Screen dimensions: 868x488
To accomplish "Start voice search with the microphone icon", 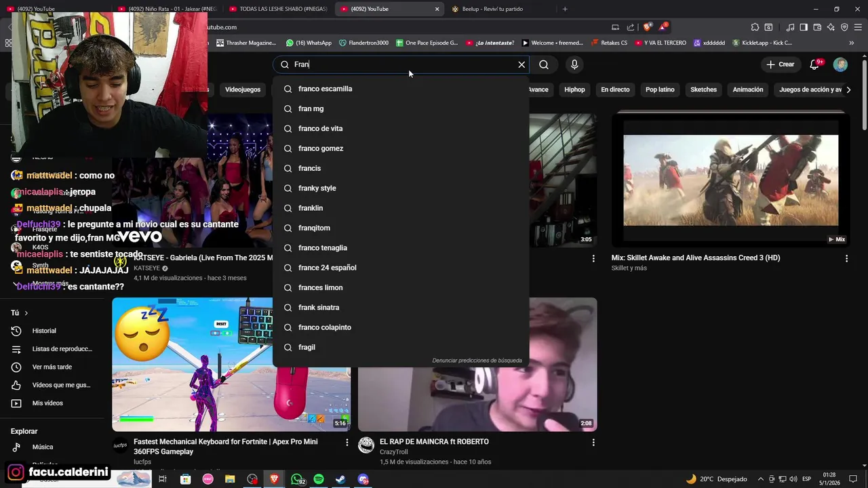I will [x=574, y=64].
